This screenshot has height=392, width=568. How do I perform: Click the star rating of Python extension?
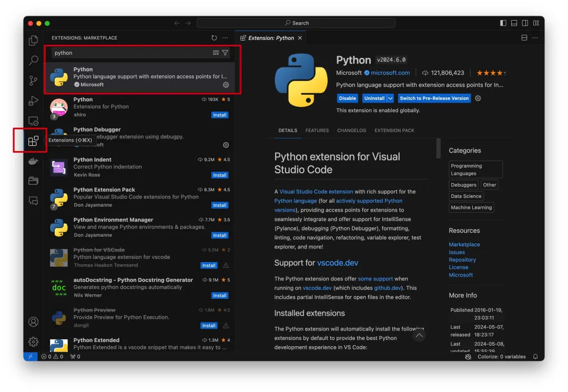pyautogui.click(x=491, y=73)
